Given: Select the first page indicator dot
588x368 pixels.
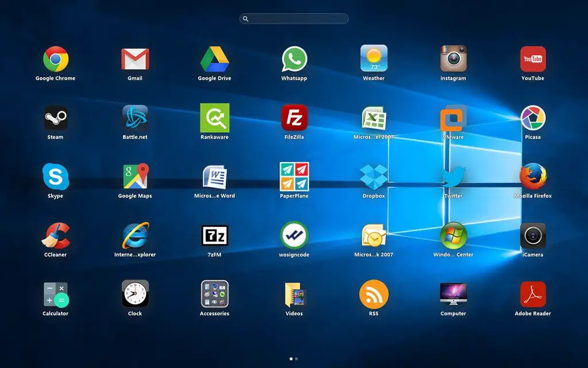Looking at the screenshot, I should tap(291, 359).
